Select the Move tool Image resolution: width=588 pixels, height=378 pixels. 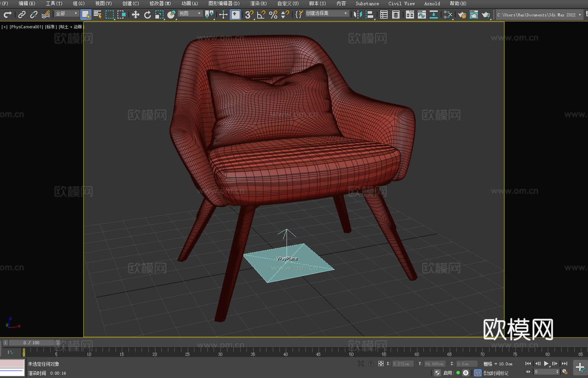coord(136,14)
